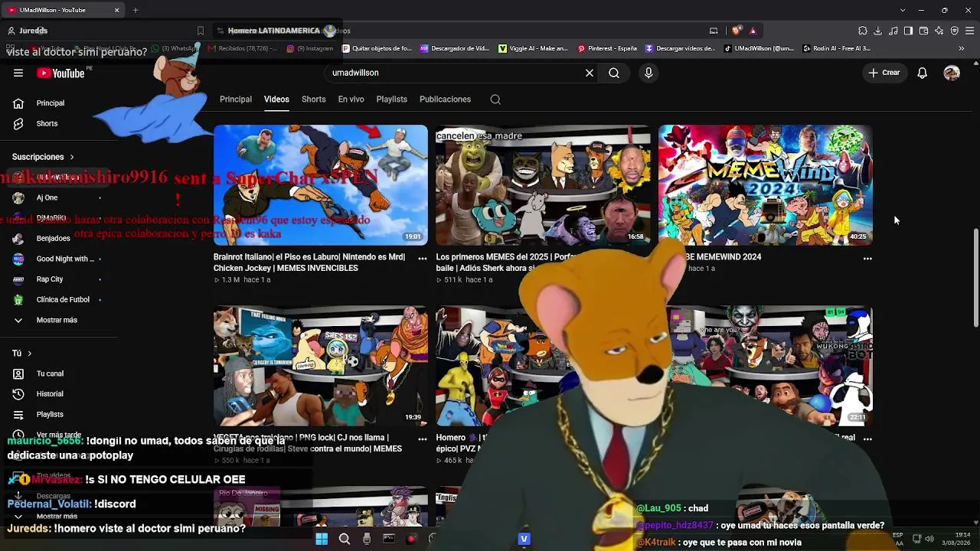
Task: Close the UMadWillson YouTube tab
Action: 116,10
